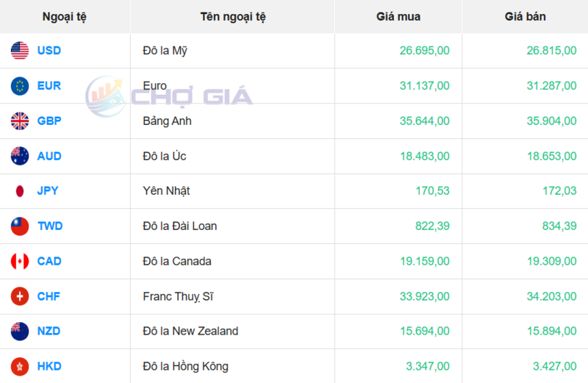Click the Canadian flag icon
Screen dimensions: 588x383
(20, 261)
